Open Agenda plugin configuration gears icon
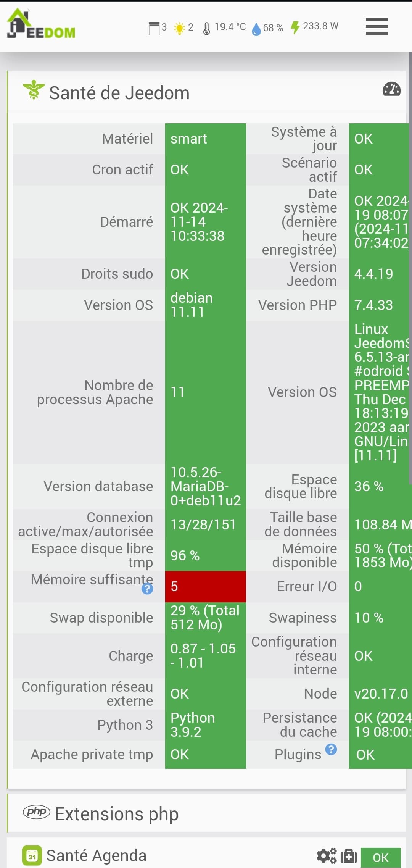Viewport: 412px width, 868px height. 327,856
